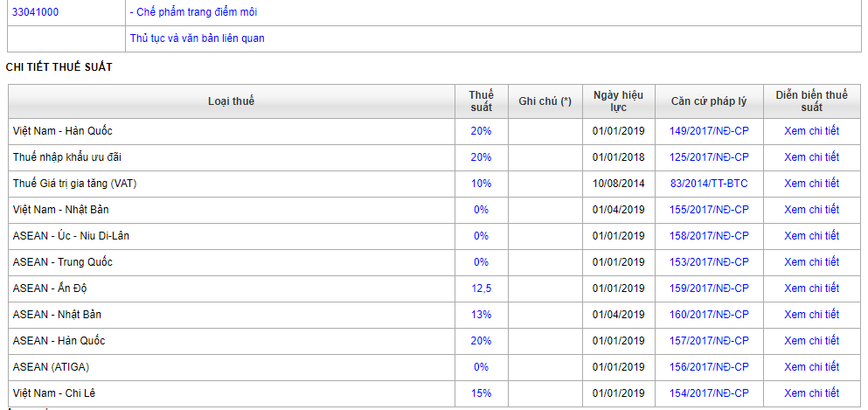Open legal basis 149/2017/NĐ-CP
Image resolution: width=868 pixels, height=410 pixels.
click(709, 131)
